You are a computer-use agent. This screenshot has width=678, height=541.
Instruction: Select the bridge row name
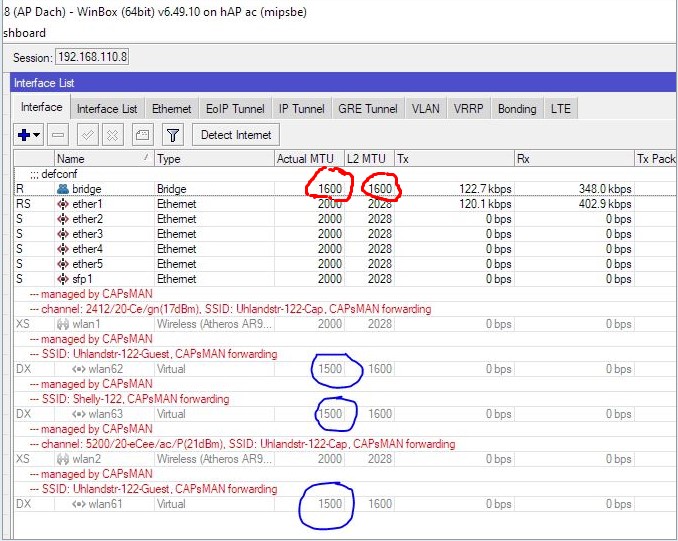[87, 189]
